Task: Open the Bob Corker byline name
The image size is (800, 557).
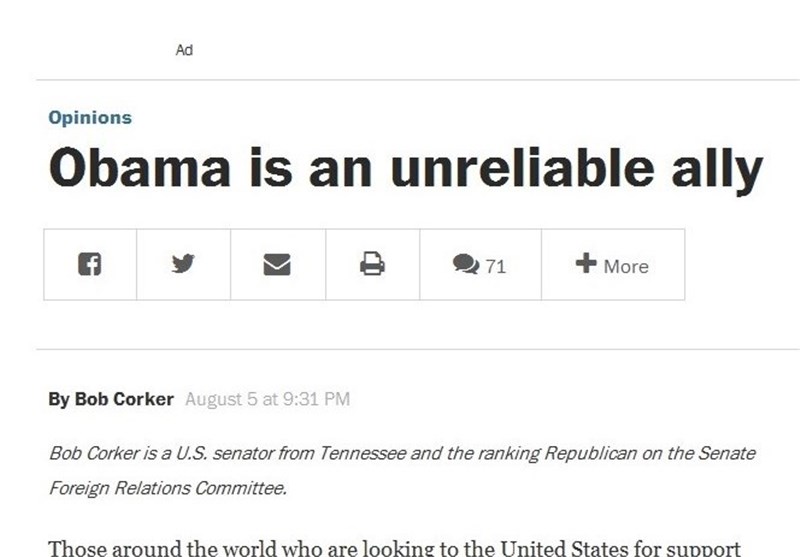Action: click(124, 399)
